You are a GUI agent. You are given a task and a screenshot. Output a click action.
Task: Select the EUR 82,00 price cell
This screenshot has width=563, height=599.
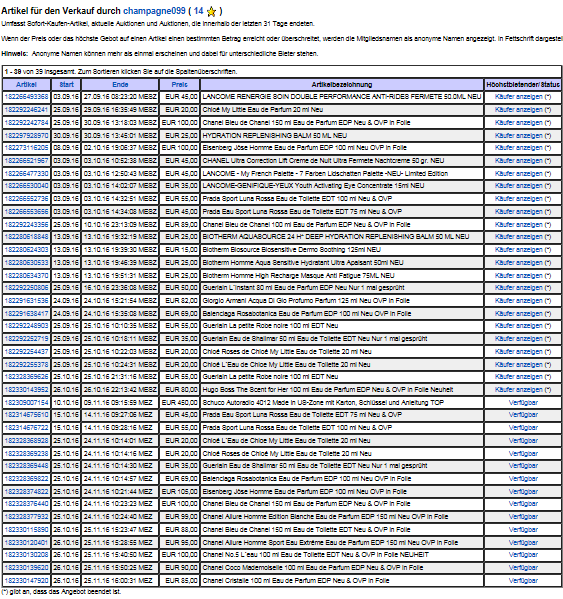click(180, 301)
